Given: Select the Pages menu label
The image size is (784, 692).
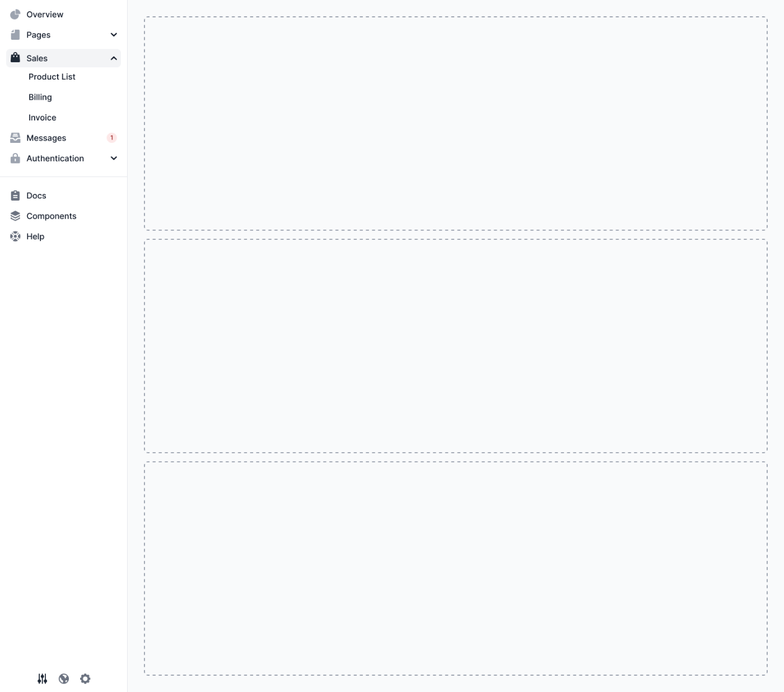Looking at the screenshot, I should pyautogui.click(x=39, y=35).
